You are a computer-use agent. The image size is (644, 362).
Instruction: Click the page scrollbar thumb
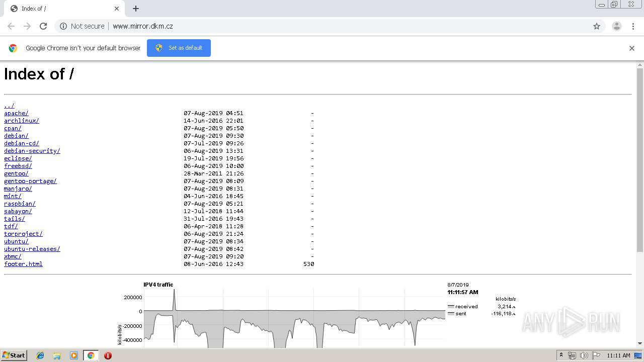(x=640, y=160)
